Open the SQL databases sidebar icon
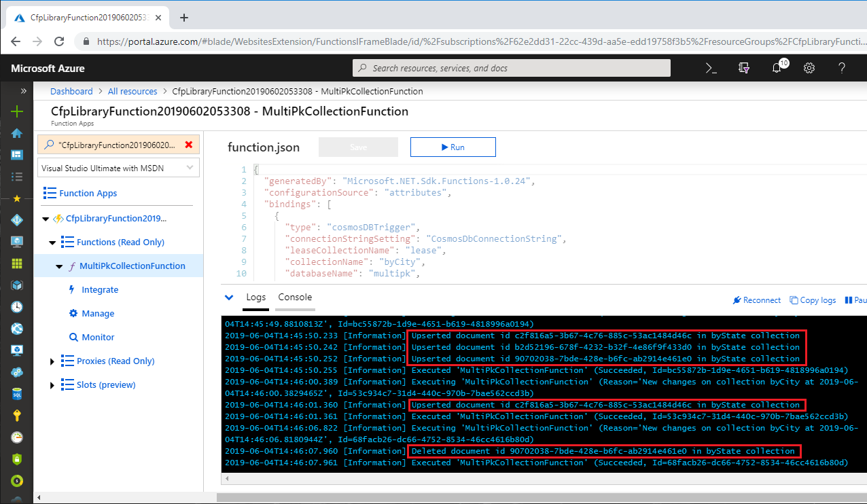This screenshot has width=867, height=504. click(17, 394)
